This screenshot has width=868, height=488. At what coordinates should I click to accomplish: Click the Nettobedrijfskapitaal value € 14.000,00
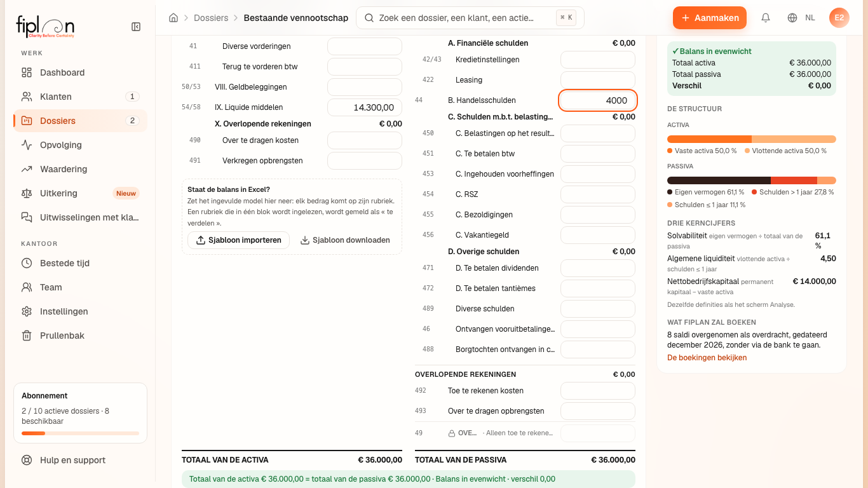(815, 281)
